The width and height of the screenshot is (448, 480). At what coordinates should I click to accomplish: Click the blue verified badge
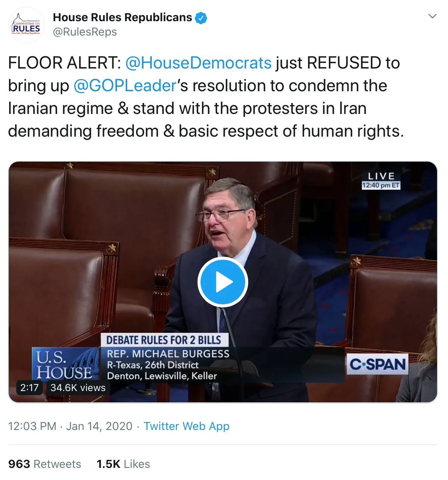[201, 17]
